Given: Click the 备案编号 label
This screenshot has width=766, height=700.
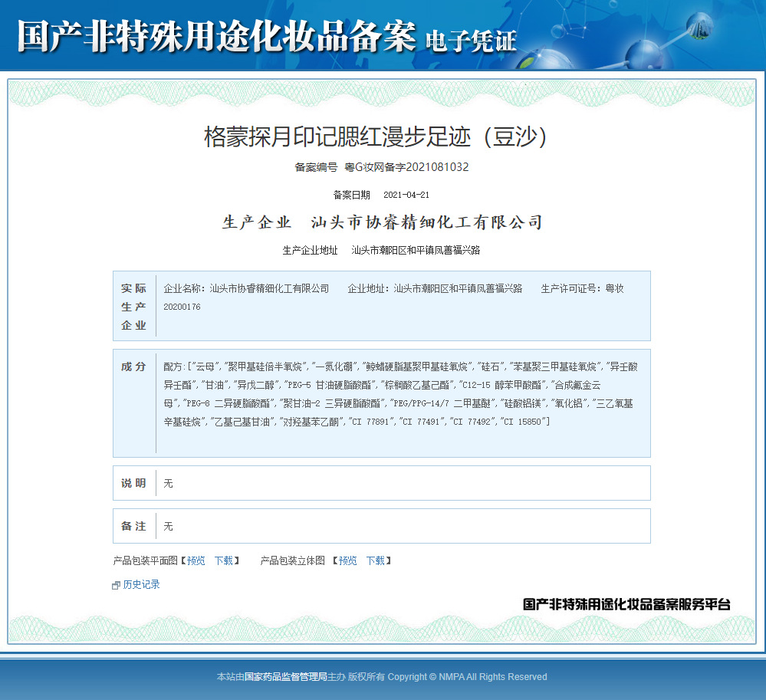Looking at the screenshot, I should (x=316, y=167).
